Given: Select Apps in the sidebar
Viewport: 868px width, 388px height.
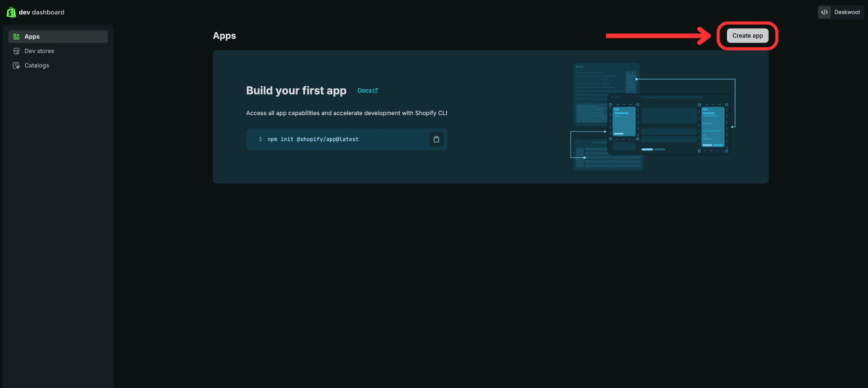Looking at the screenshot, I should [58, 37].
